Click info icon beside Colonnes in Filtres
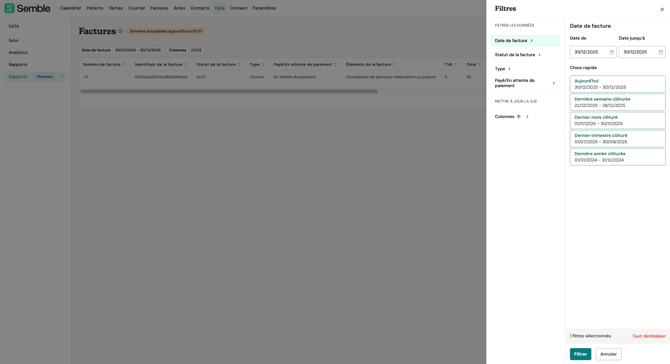The image size is (670, 364). [x=519, y=117]
